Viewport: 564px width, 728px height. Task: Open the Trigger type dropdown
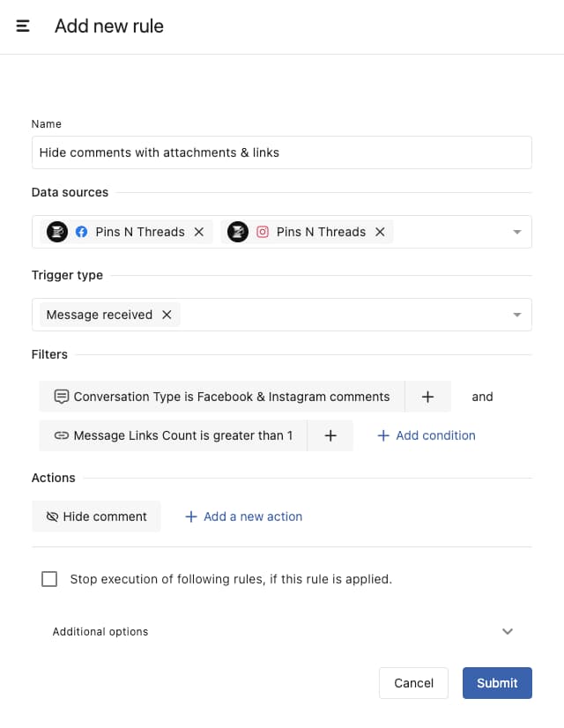click(516, 314)
